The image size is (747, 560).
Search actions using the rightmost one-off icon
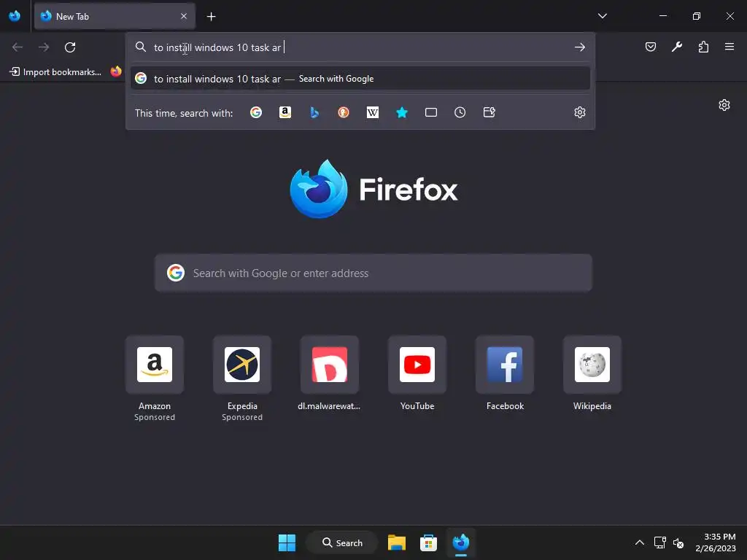pos(489,112)
